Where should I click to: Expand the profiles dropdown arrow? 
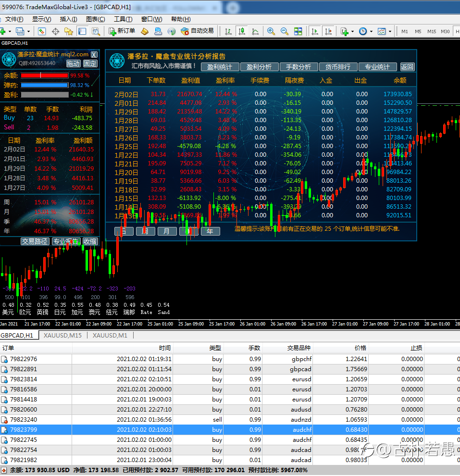click(x=28, y=31)
